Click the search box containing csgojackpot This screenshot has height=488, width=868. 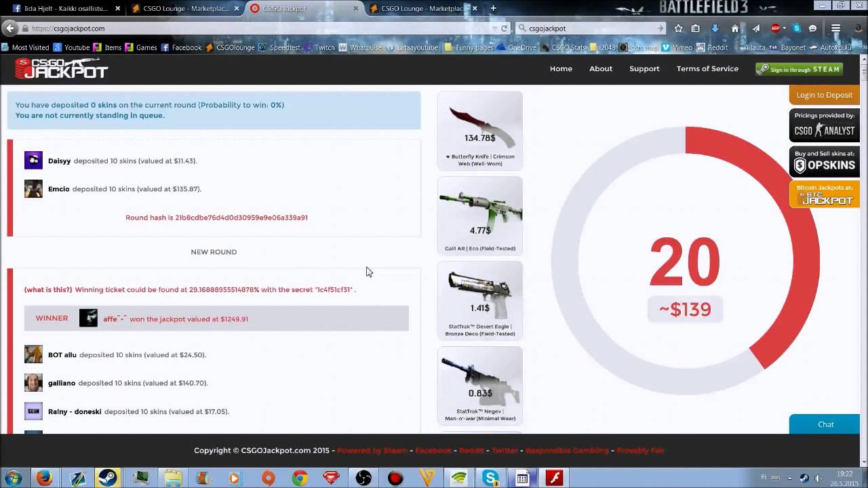(591, 28)
